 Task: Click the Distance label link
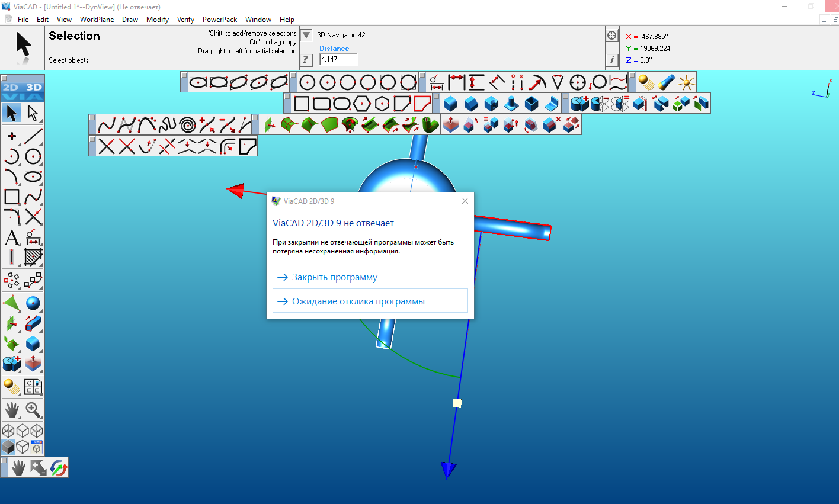(x=334, y=49)
